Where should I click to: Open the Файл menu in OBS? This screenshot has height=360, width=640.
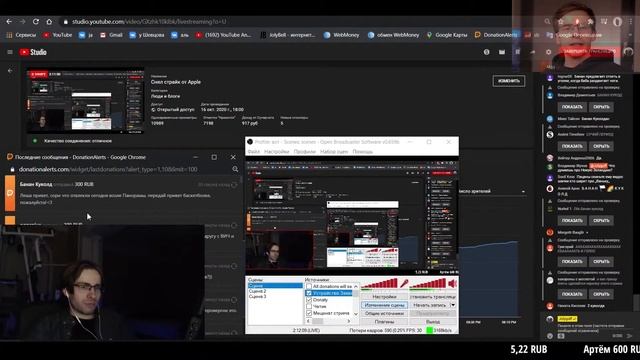[253, 152]
